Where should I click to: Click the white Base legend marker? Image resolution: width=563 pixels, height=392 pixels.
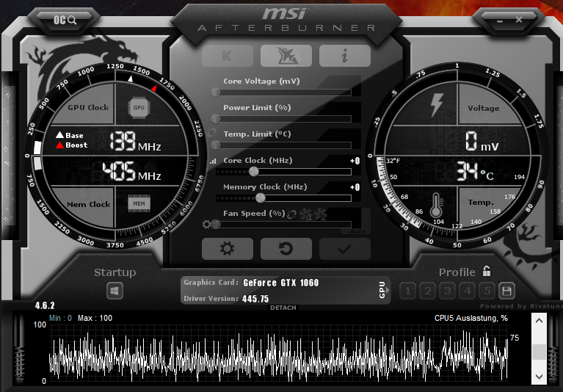coord(59,135)
